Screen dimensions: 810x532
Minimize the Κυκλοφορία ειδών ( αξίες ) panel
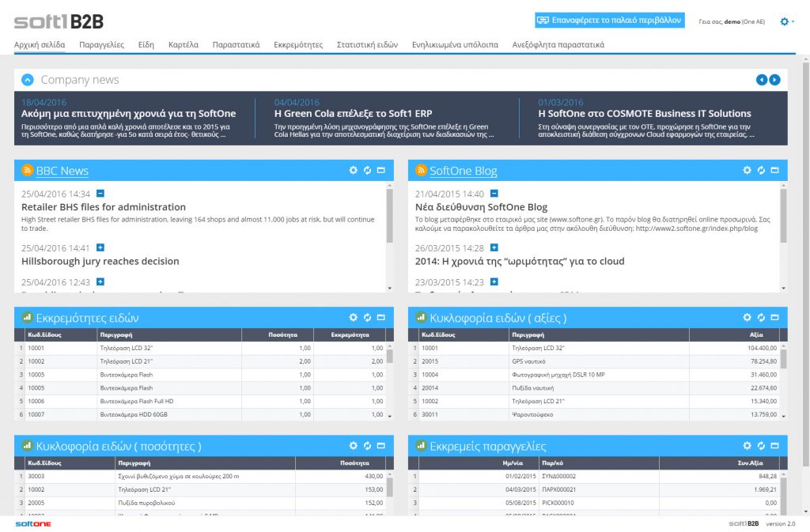[x=775, y=317]
